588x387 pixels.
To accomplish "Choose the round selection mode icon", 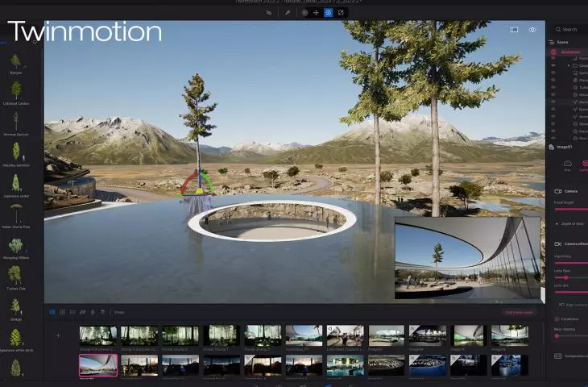I will click(x=305, y=13).
